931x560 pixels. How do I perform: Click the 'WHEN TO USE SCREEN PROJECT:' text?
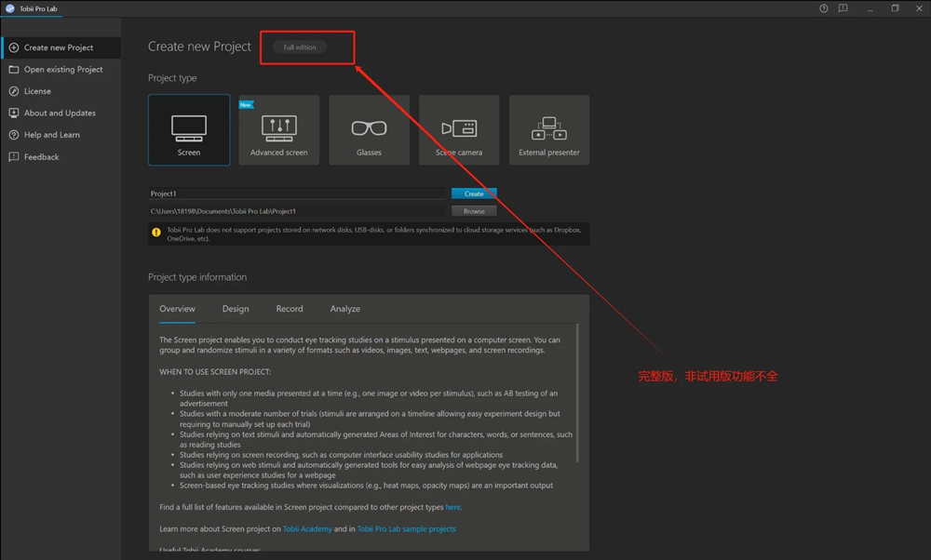click(215, 372)
